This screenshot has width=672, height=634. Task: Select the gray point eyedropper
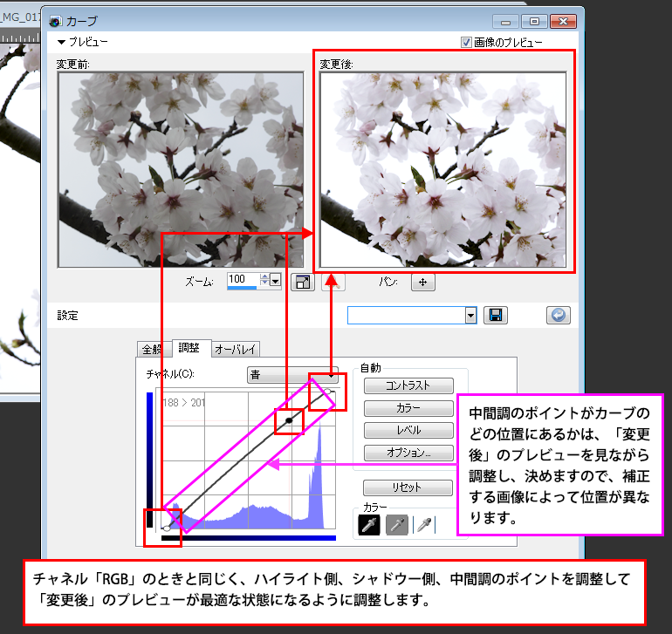pos(397,525)
